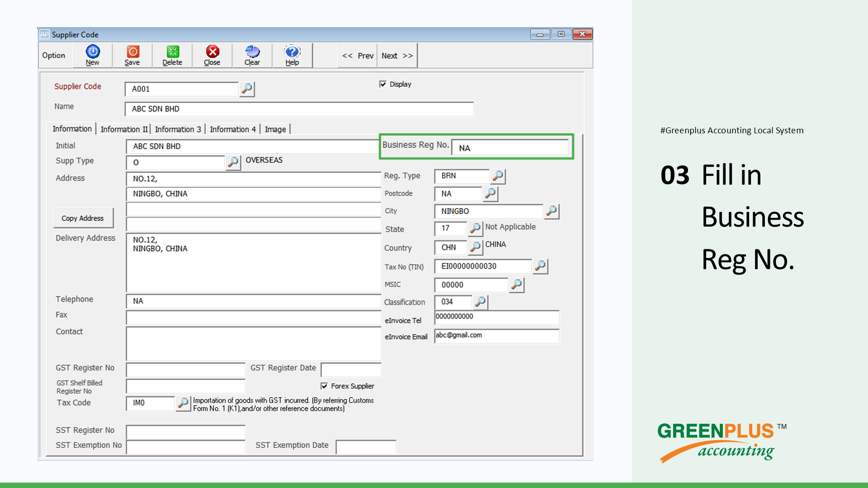Viewport: 868px width, 488px height.
Task: Click the Classification field 034
Action: tap(453, 302)
